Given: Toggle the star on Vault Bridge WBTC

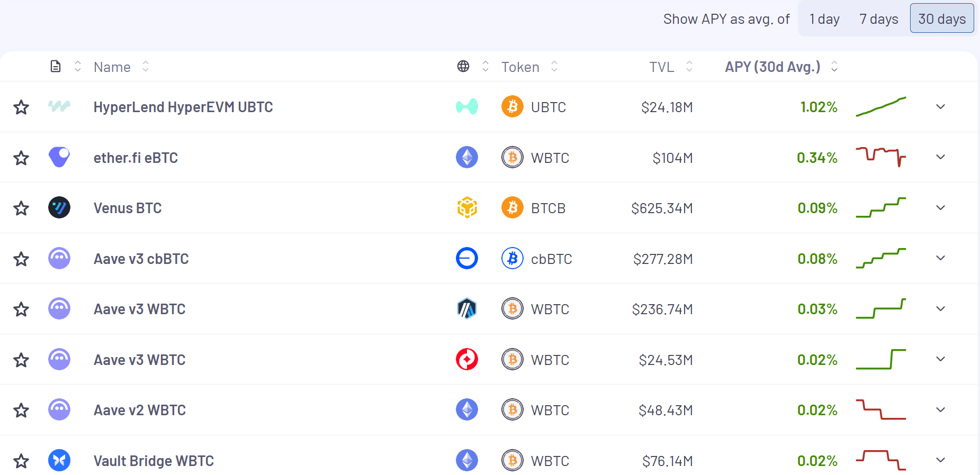Looking at the screenshot, I should point(21,461).
